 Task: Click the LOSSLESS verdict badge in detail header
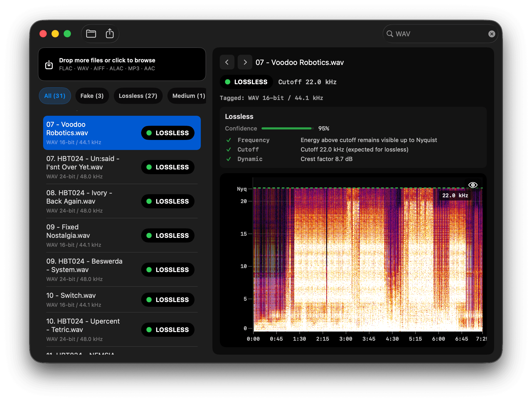246,82
